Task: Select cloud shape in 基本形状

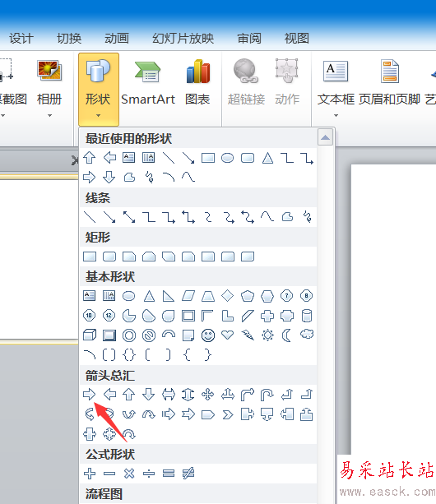Action: 306,335
